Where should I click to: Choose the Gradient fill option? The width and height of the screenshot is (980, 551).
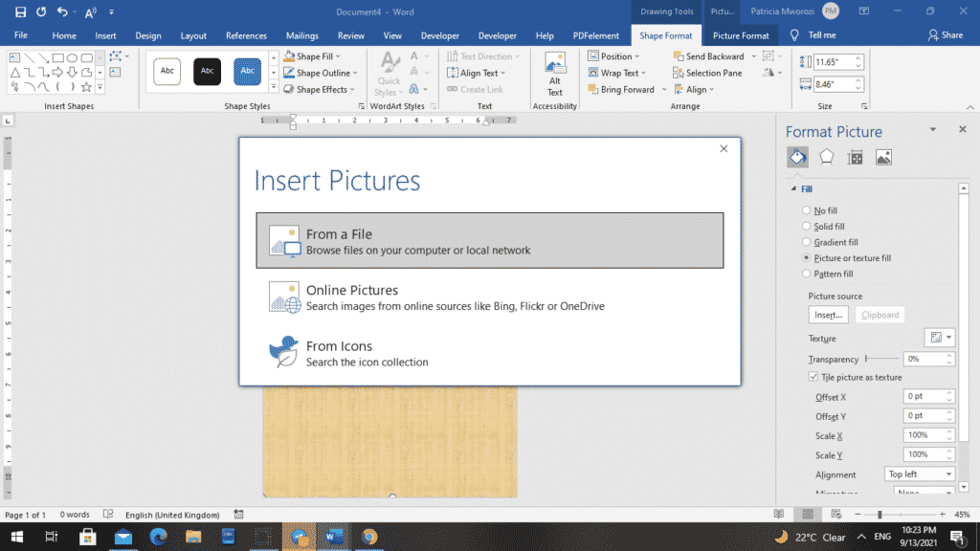[x=807, y=242]
